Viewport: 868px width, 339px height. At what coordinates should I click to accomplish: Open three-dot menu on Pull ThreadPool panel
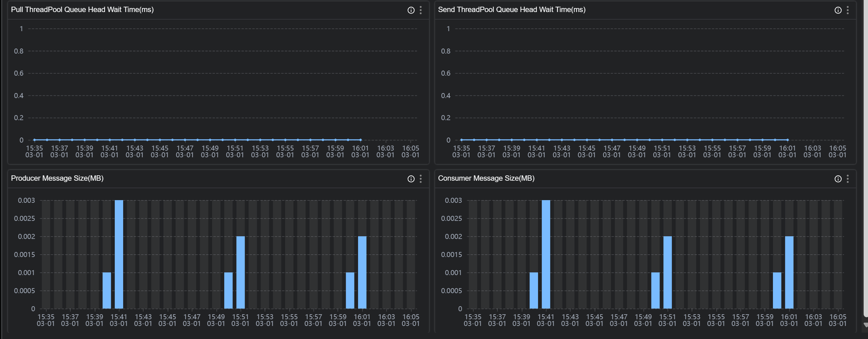(x=421, y=10)
